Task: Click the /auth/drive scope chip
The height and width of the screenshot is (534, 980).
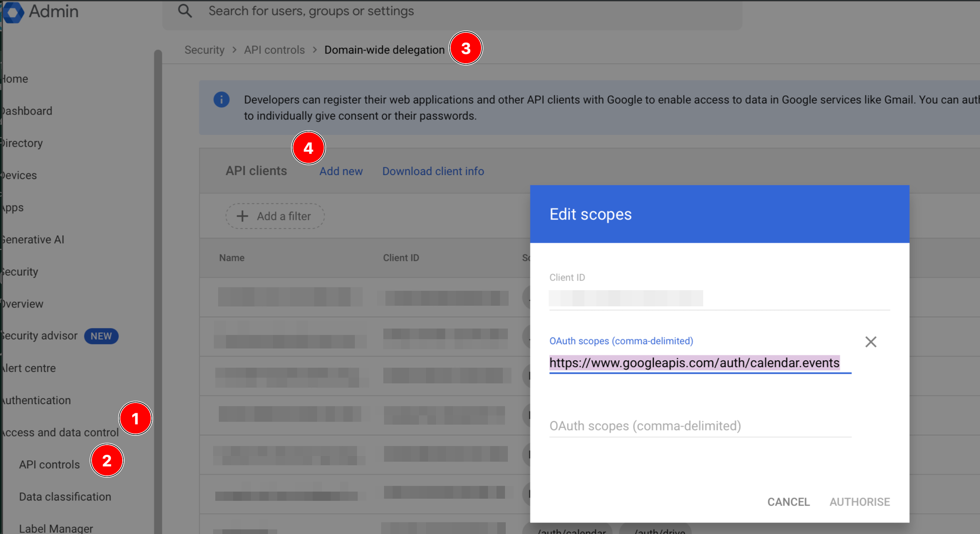Action: point(655,529)
